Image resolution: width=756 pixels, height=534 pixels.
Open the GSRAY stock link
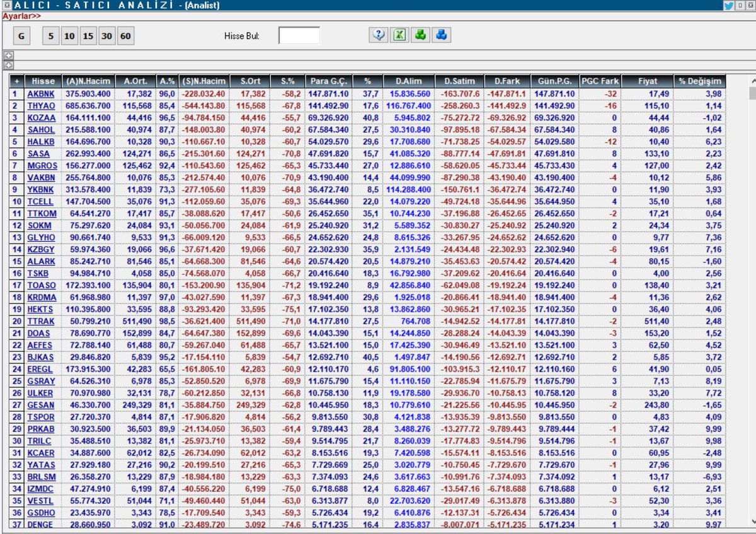coord(41,381)
